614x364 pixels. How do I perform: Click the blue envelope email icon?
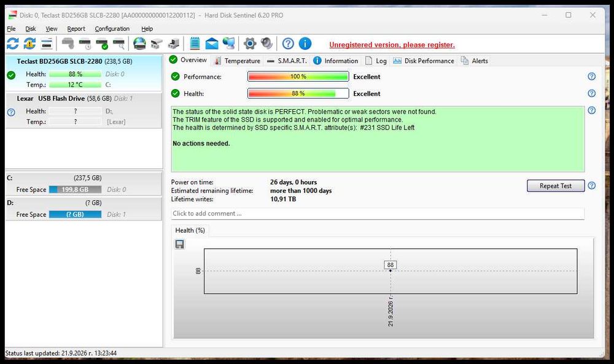tap(212, 44)
